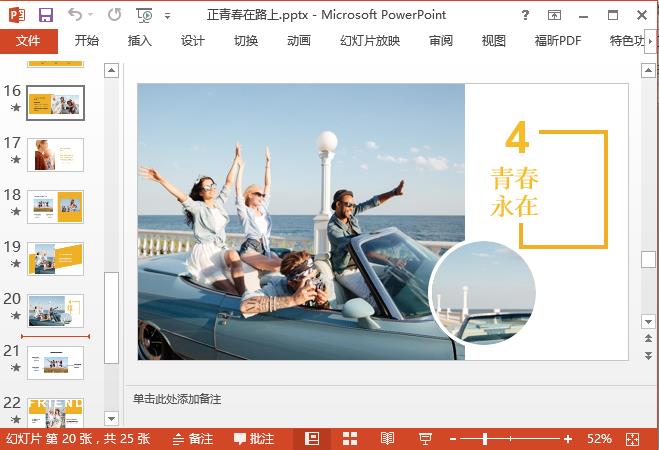The height and width of the screenshot is (450, 659).
Task: Start slideshow from beginning via quick access icon
Action: [x=145, y=15]
